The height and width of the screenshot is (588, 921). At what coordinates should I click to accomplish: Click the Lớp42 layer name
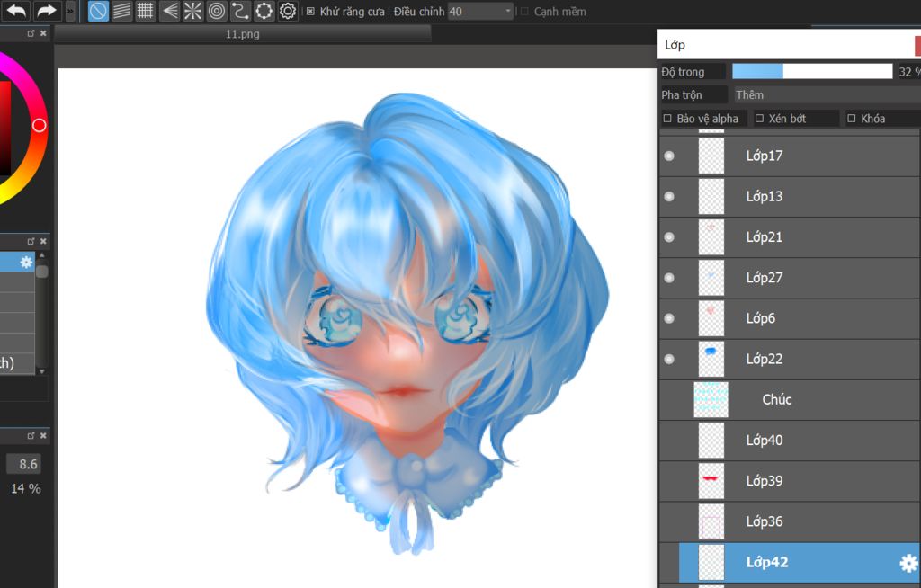tap(766, 562)
